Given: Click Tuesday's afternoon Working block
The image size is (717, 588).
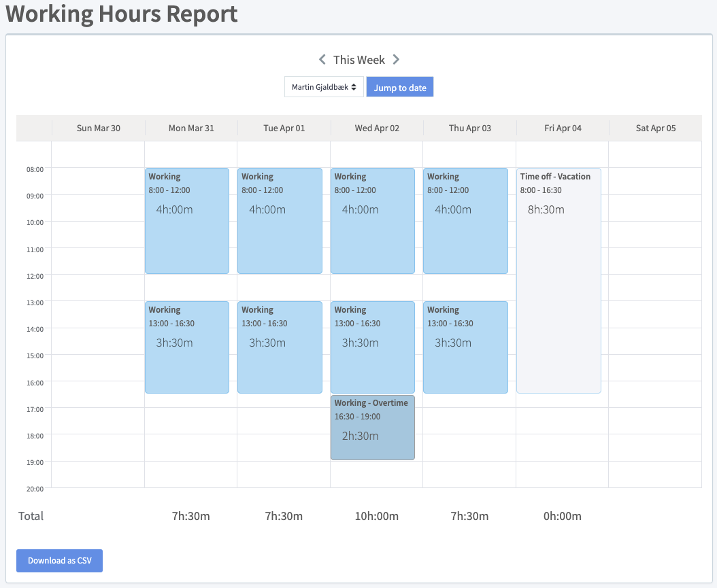Looking at the screenshot, I should point(280,347).
